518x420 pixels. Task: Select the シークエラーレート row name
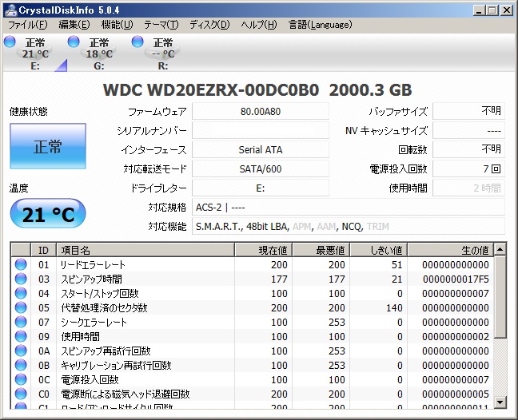tap(94, 323)
